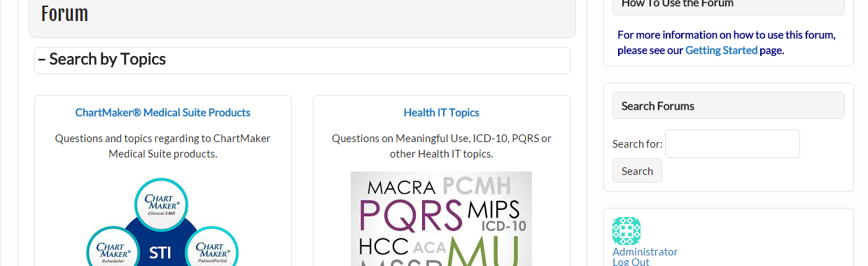Click the Search button
The width and height of the screenshot is (868, 266).
(637, 171)
